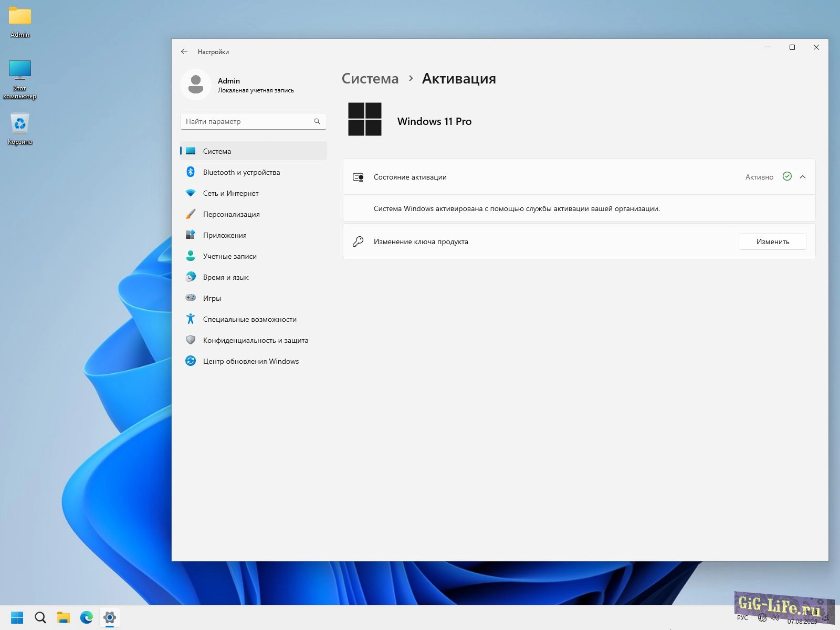Image resolution: width=840 pixels, height=630 pixels.
Task: Open Центр обновления Windows
Action: pos(250,361)
